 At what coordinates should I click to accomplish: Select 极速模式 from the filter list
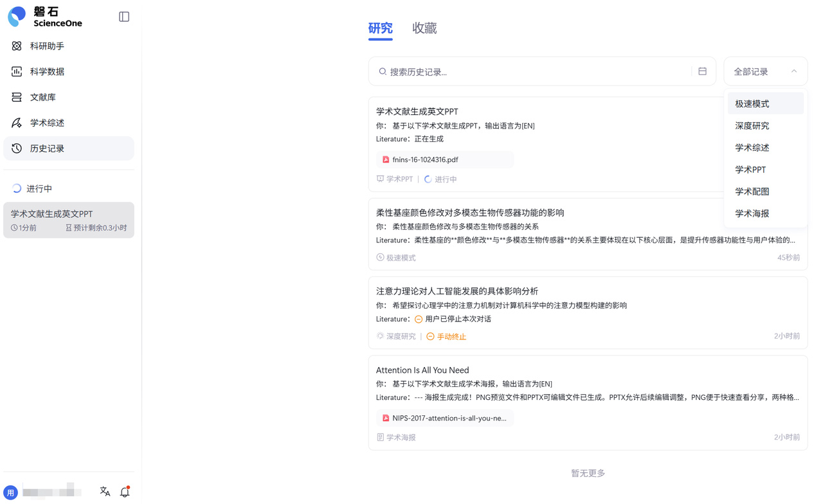coord(752,103)
